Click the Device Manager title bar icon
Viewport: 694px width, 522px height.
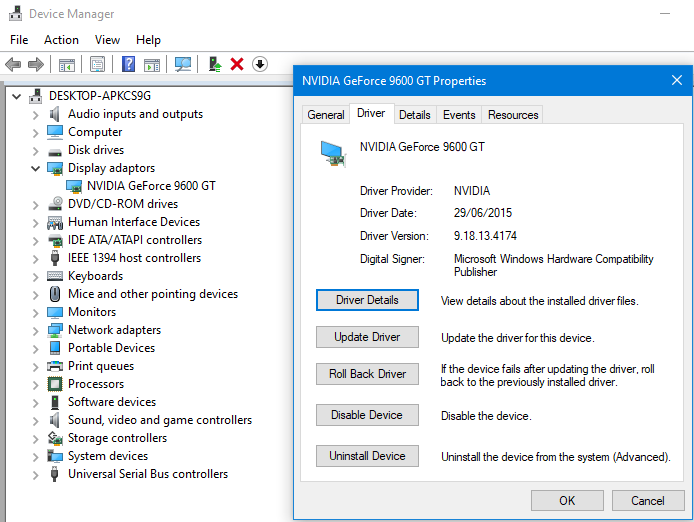(15, 14)
